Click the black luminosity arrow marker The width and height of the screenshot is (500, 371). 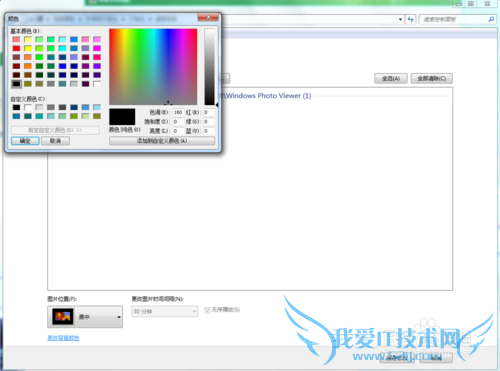click(x=217, y=105)
